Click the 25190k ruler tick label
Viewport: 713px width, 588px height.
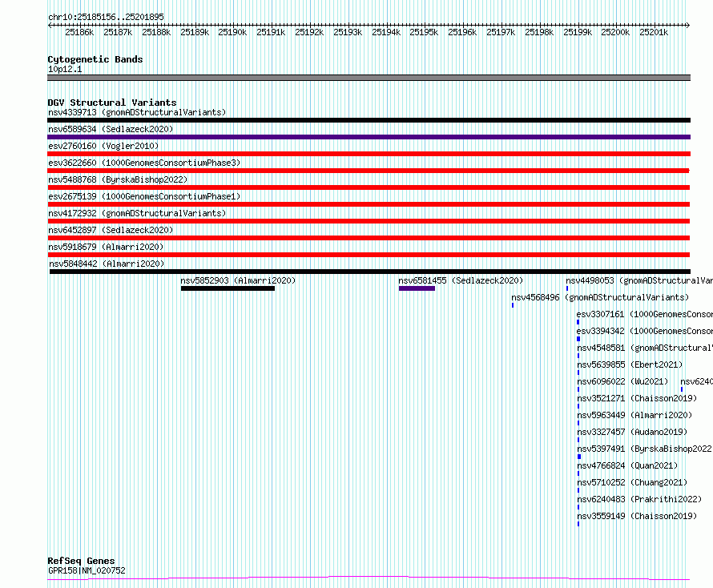tap(232, 32)
